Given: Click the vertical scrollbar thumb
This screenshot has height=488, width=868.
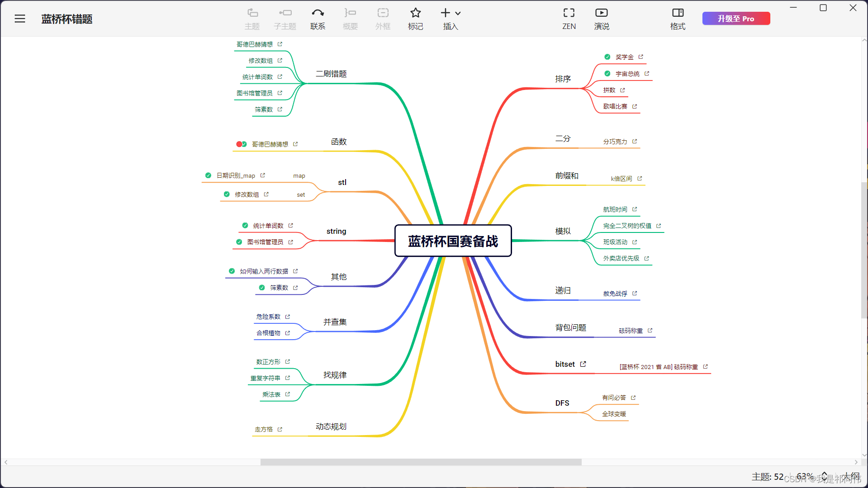Looking at the screenshot, I should click(864, 250).
